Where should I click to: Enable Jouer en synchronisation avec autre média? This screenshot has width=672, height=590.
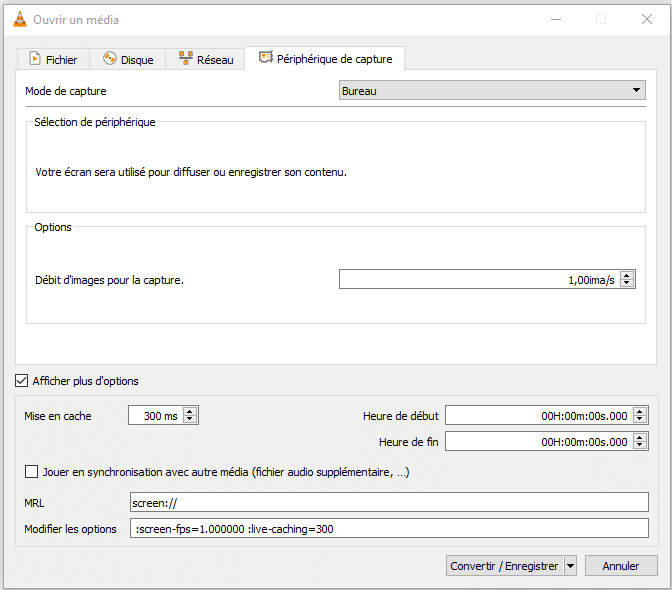click(32, 472)
